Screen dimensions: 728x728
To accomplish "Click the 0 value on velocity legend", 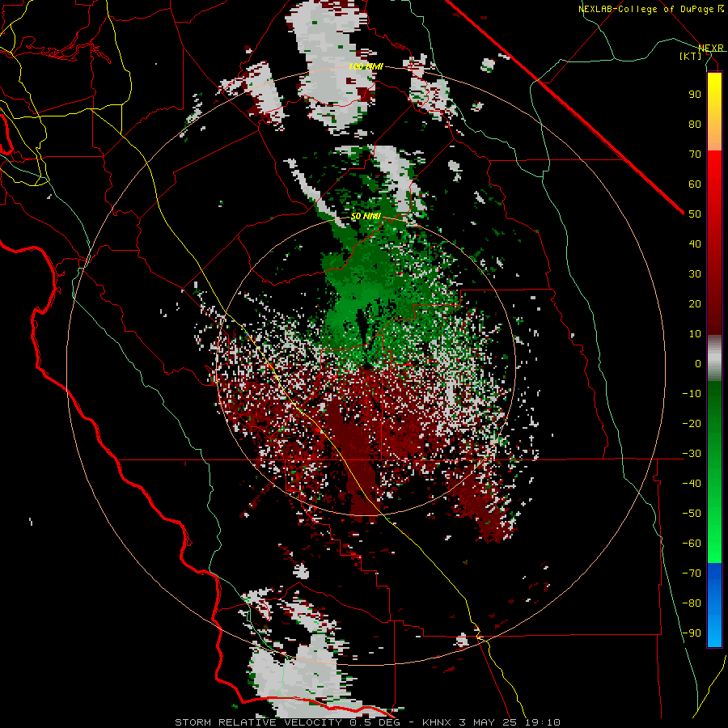I will pyautogui.click(x=698, y=363).
